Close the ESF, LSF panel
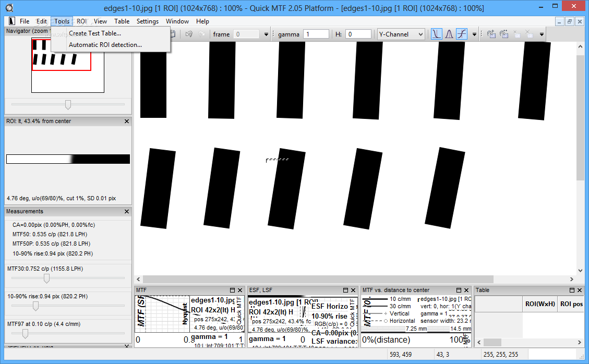 point(353,290)
